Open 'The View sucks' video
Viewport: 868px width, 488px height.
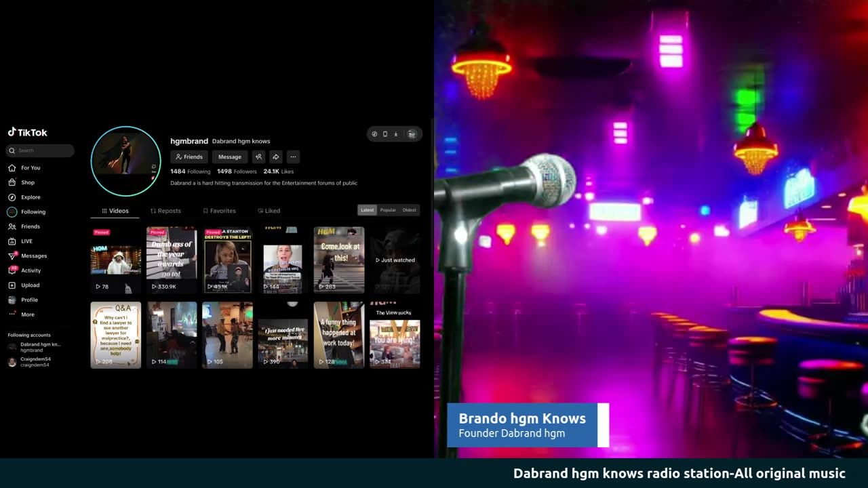point(395,335)
